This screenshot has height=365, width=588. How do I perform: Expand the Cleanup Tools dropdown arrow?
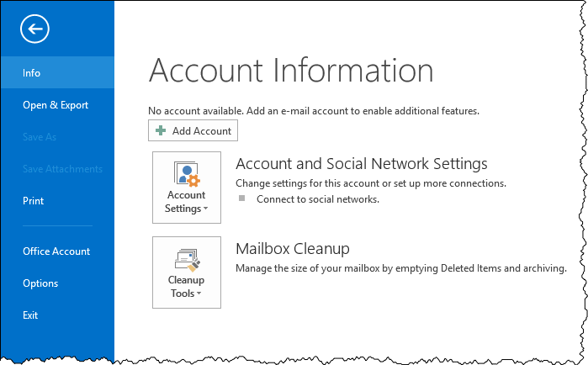pos(199,294)
